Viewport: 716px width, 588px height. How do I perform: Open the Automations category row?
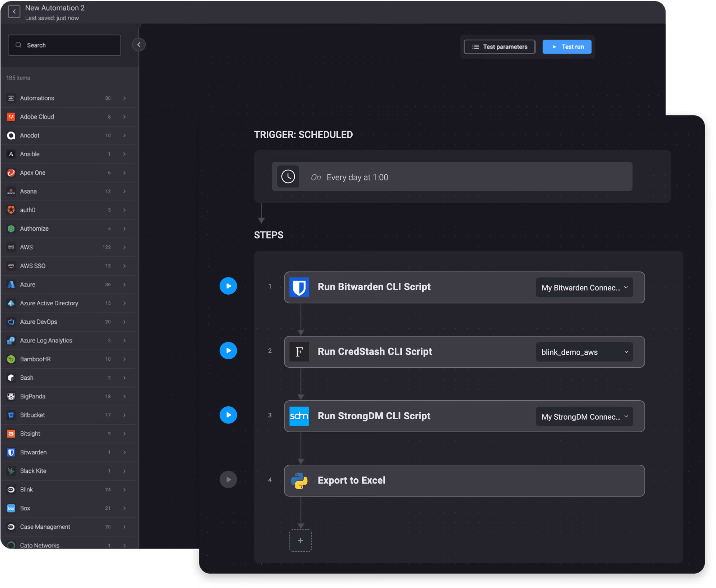[68, 98]
